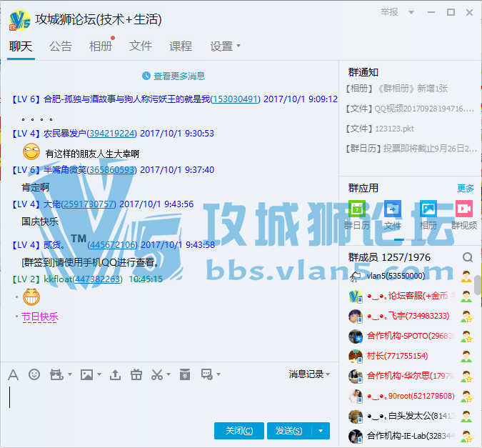Open the 群日历 calendar app icon
This screenshot has height=448, width=482.
tap(357, 209)
